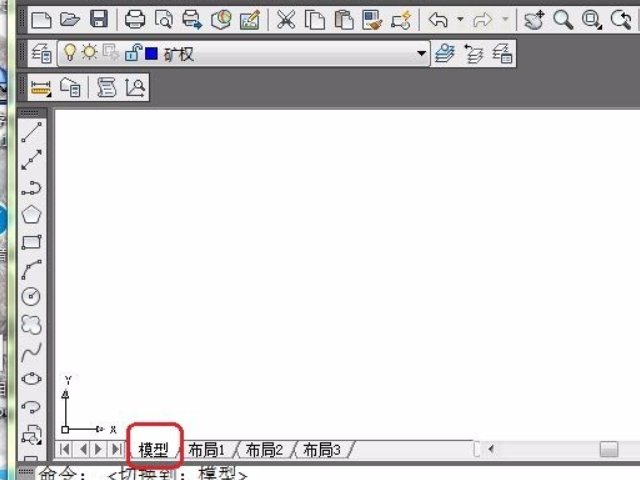Click the Layer Previous icon
The height and width of the screenshot is (480, 640).
point(473,53)
